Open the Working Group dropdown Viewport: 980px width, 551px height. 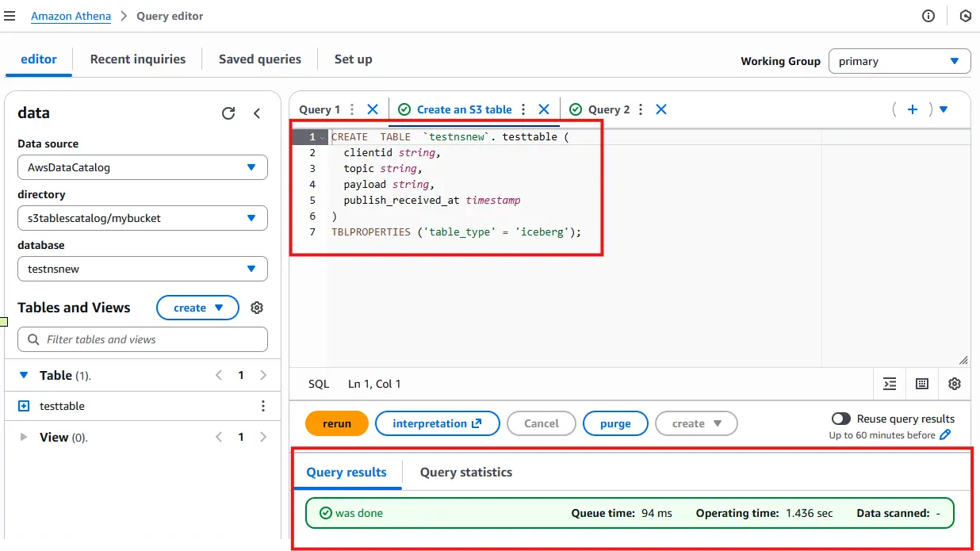click(899, 61)
